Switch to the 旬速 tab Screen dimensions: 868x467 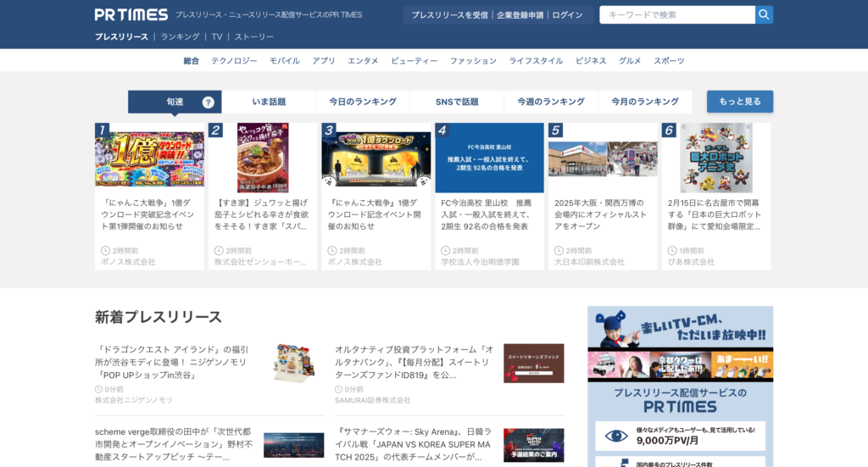175,102
